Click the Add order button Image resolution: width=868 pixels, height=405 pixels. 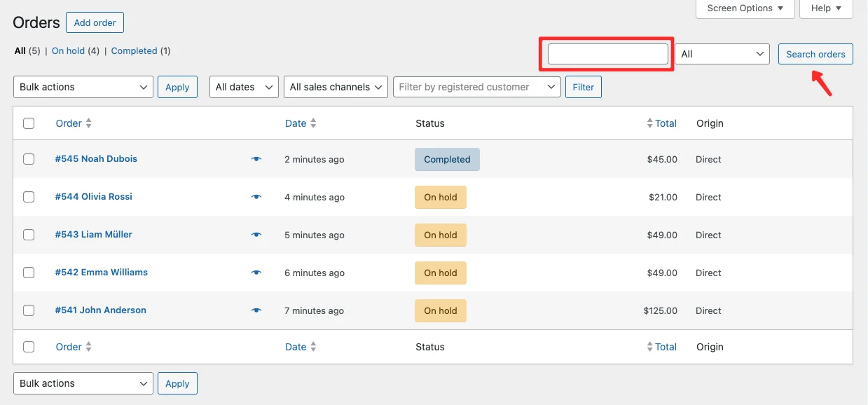pos(95,22)
